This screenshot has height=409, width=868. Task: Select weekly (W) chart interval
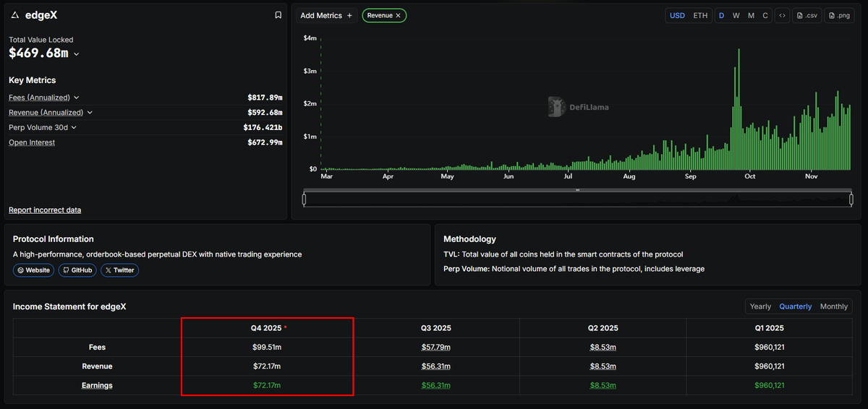736,15
